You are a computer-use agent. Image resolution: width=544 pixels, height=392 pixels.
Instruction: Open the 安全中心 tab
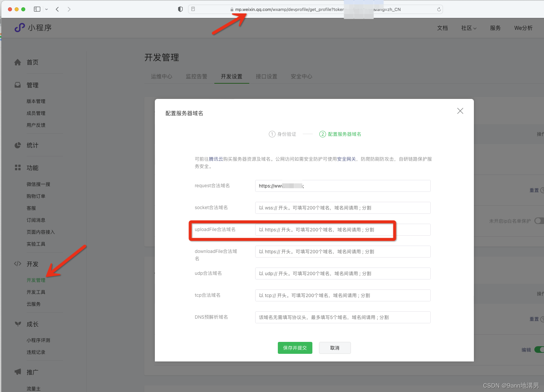[x=301, y=77]
